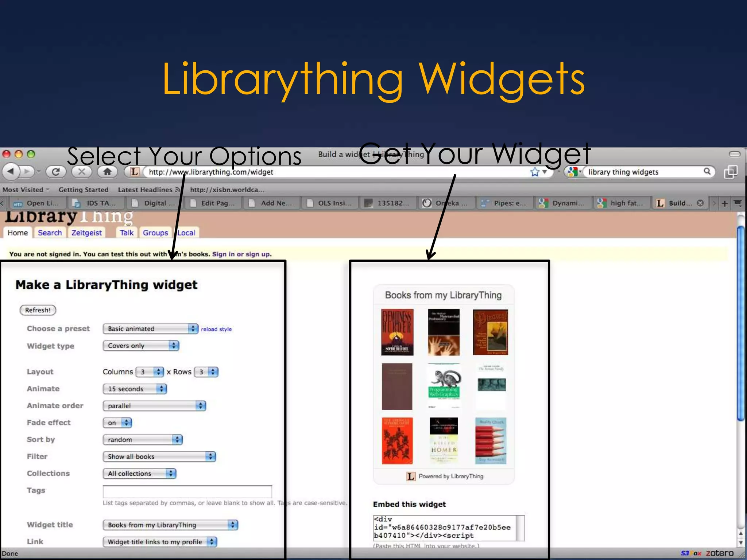Click in the library thing widgets search box
747x560 pixels.
coord(642,172)
